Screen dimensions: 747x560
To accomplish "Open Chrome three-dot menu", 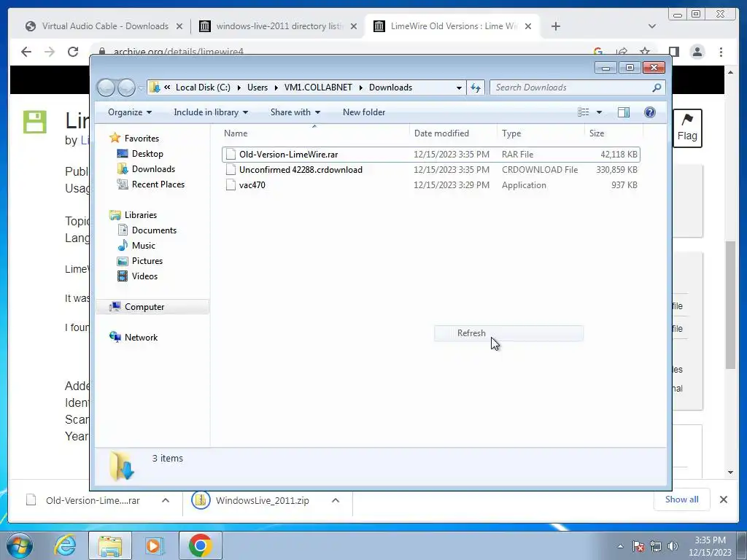I will (721, 52).
